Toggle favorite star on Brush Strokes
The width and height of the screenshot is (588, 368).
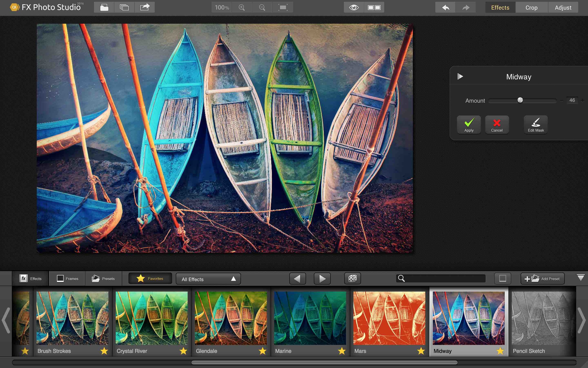click(x=104, y=351)
